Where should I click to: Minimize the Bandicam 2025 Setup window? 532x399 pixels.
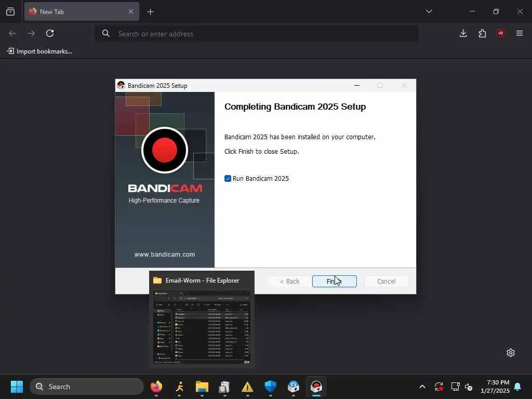(x=356, y=86)
